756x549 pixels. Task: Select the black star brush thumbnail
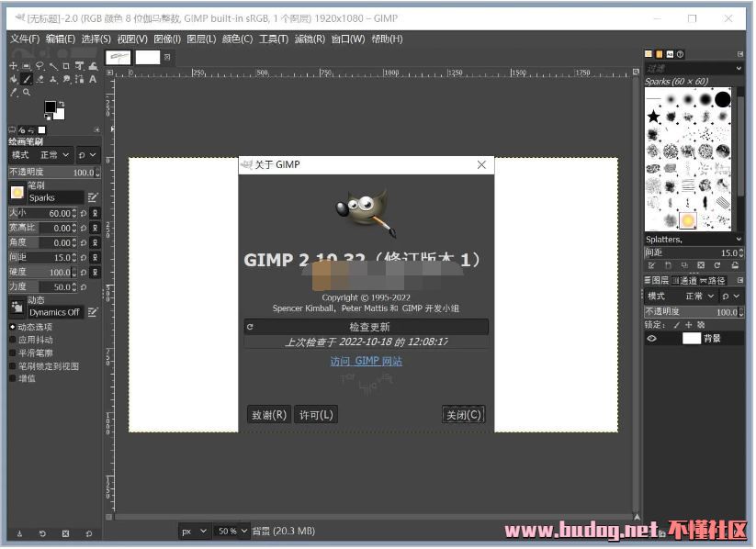[x=653, y=117]
